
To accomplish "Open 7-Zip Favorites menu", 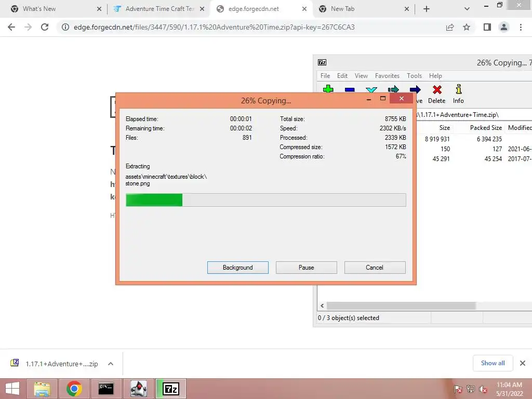I will pos(387,76).
